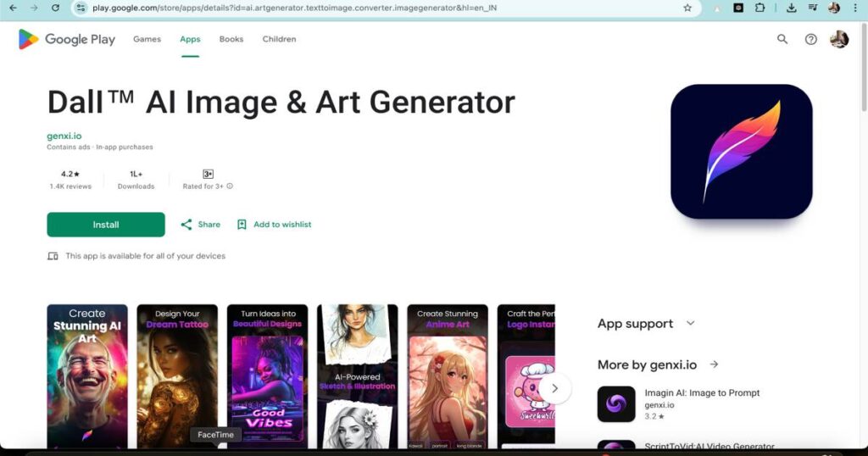Click the Imagin AI app icon

coord(616,404)
